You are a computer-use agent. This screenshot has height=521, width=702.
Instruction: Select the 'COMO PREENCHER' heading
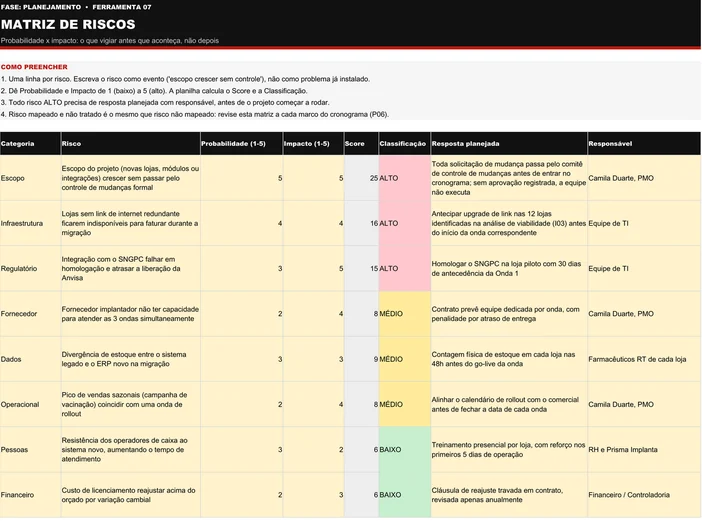(x=34, y=67)
